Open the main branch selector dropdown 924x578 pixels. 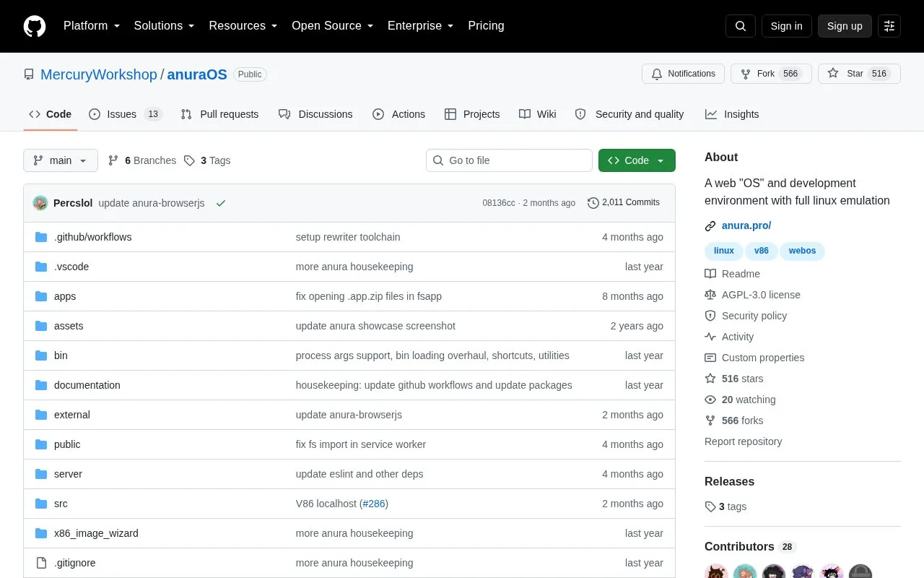(x=61, y=160)
